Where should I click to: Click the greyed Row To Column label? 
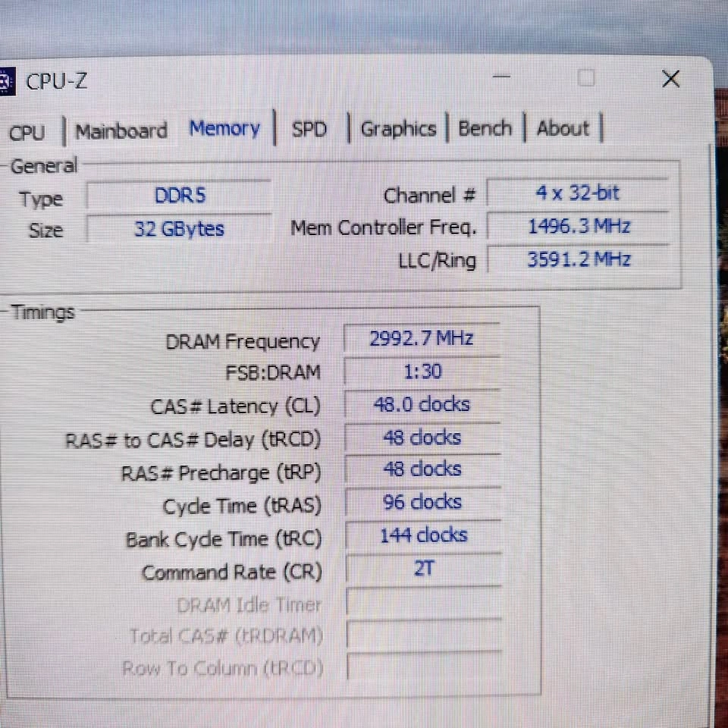pyautogui.click(x=223, y=669)
